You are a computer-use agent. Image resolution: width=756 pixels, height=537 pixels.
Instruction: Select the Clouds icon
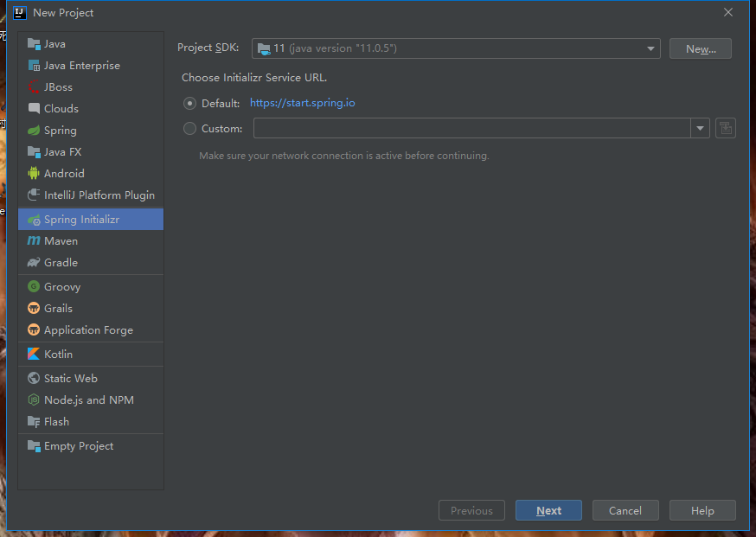34,108
